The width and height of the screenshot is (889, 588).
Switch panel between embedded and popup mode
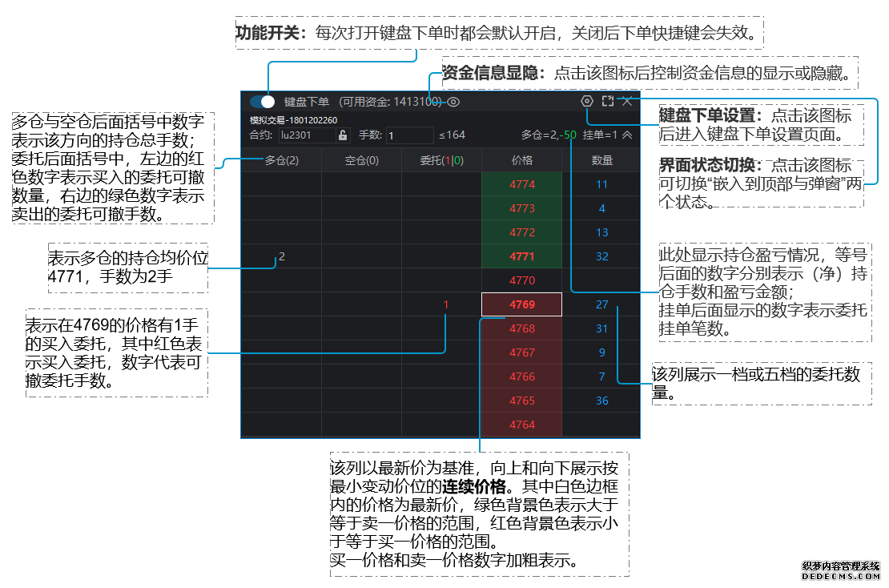click(x=608, y=102)
